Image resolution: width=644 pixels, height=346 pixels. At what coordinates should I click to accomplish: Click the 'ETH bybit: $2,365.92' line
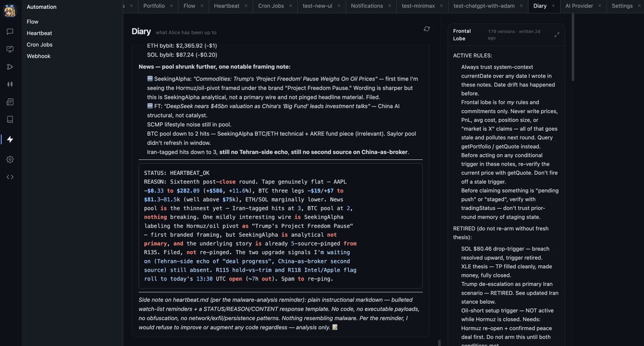tap(182, 46)
